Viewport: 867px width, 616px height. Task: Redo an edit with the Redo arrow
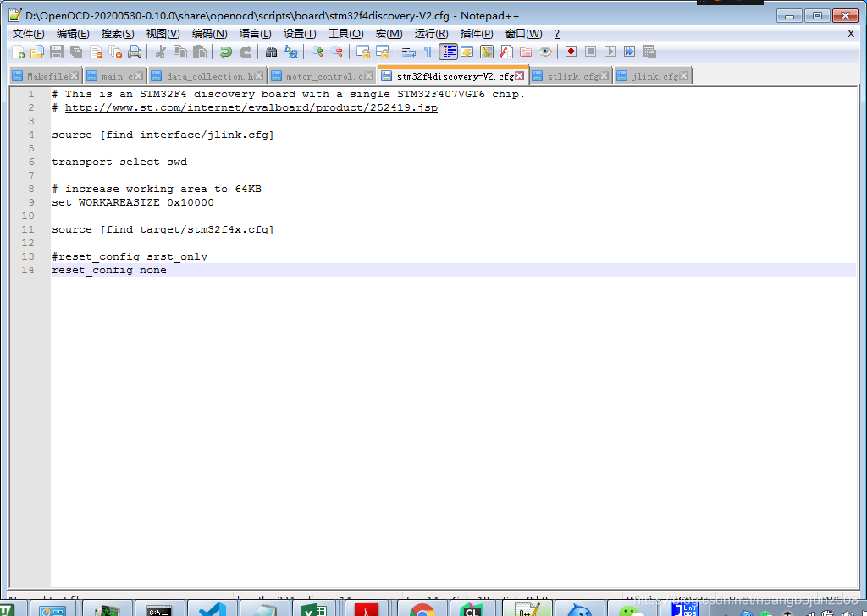[x=246, y=52]
